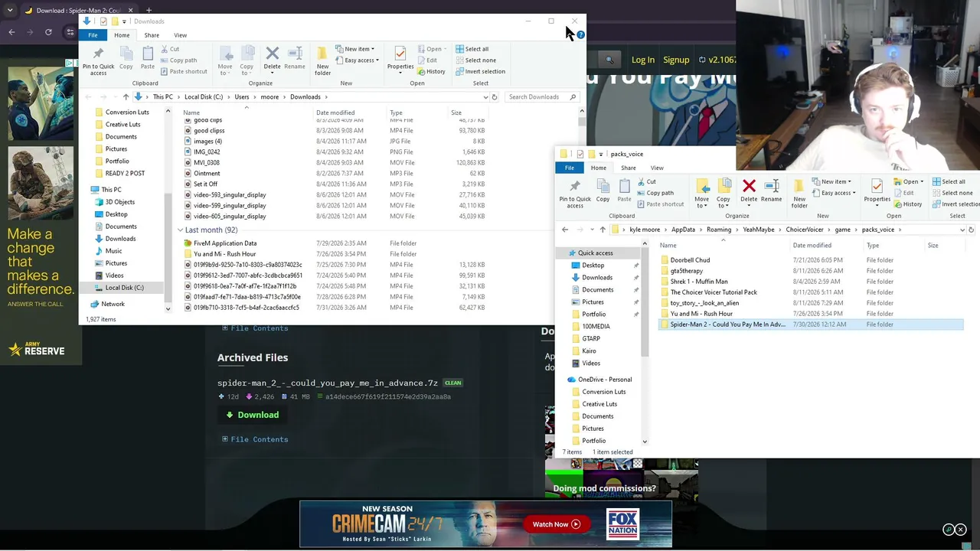Viewport: 980px width, 551px height.
Task: Pin to Quick access in packs_voice window
Action: point(575,193)
